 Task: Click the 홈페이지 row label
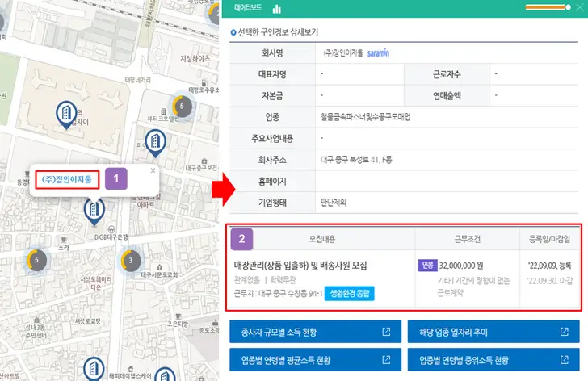pos(272,182)
